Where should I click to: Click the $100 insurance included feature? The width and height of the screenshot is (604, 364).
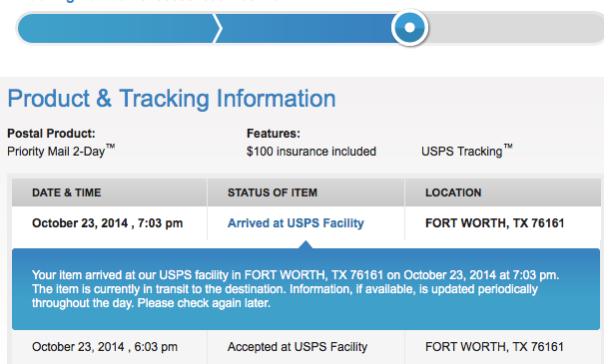[311, 152]
